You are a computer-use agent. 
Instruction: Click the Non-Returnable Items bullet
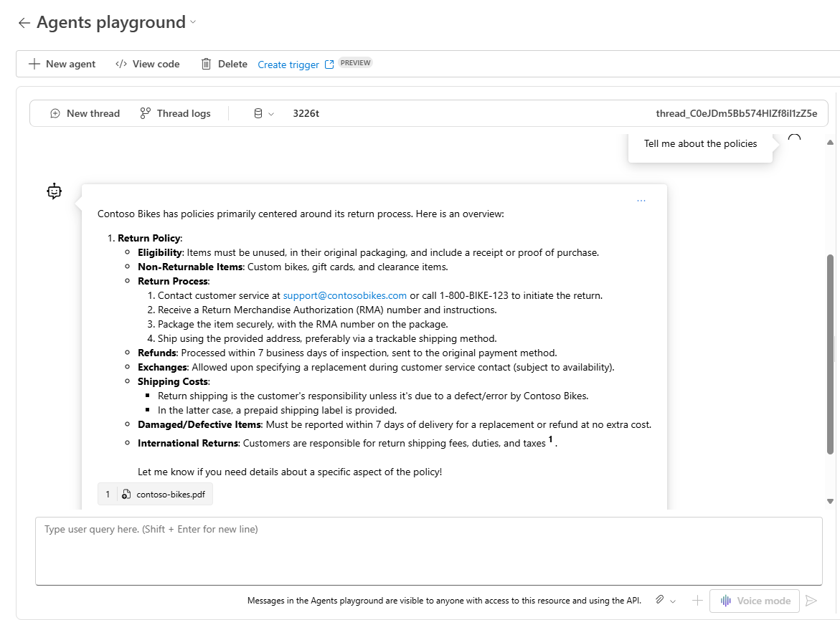pos(293,267)
